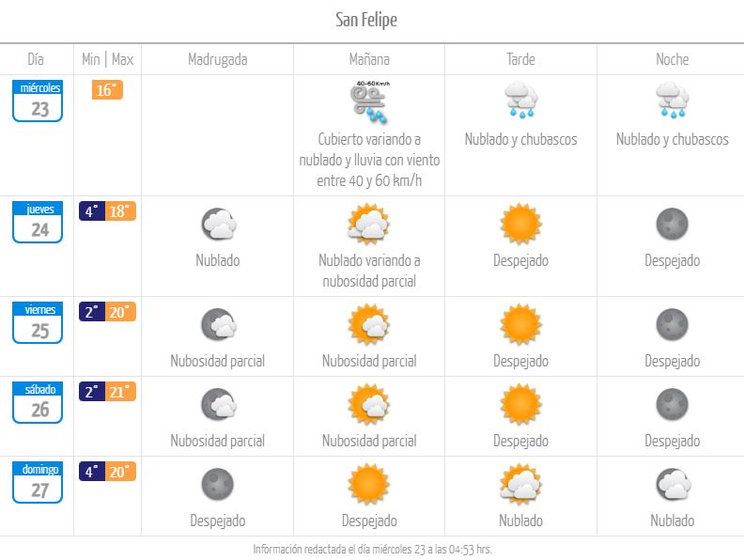744x560 pixels.
Task: Select the domingo 27 calendar date badge
Action: 38,482
